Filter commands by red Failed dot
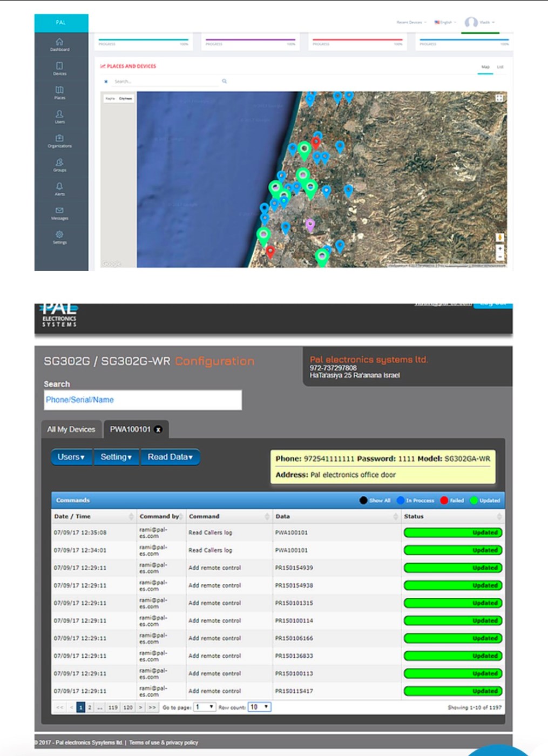548x756 pixels. click(x=444, y=501)
